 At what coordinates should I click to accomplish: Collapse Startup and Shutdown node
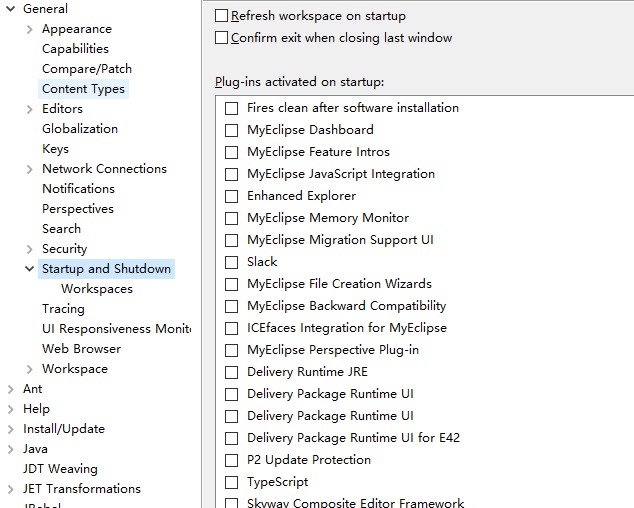[x=30, y=269]
